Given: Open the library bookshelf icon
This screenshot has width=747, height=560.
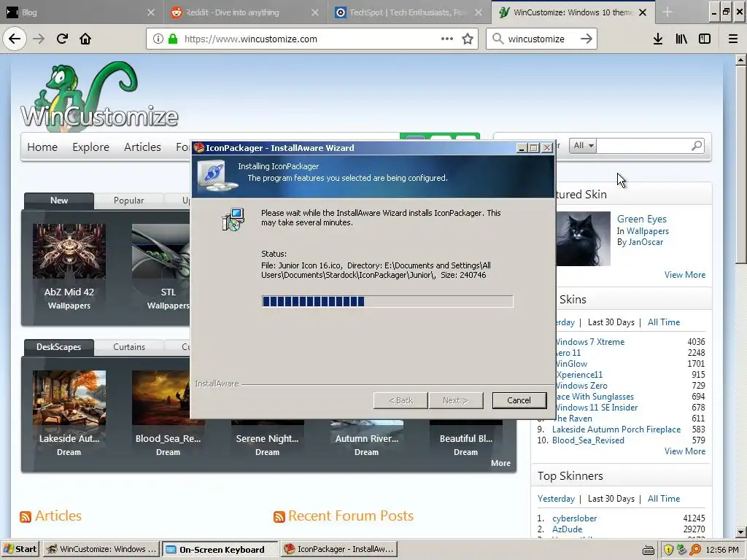Looking at the screenshot, I should (x=681, y=39).
